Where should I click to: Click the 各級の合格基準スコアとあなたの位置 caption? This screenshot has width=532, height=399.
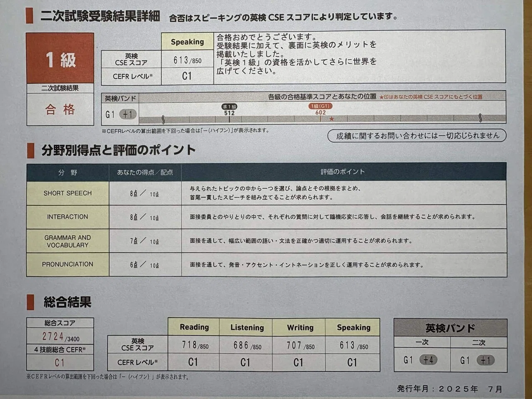(322, 97)
